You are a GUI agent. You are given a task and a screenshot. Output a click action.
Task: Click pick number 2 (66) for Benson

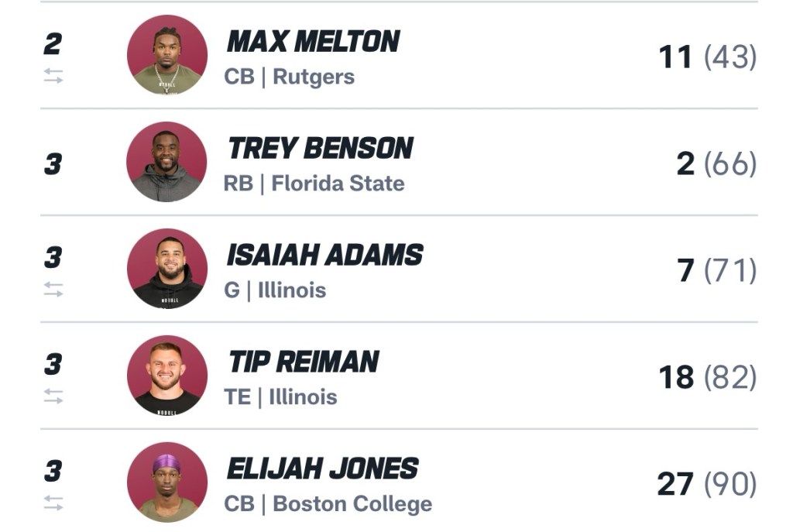point(716,164)
